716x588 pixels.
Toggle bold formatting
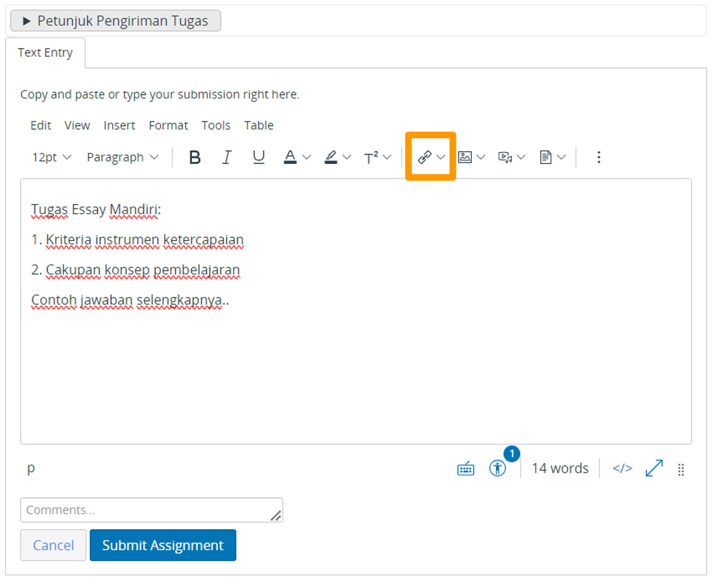(194, 157)
